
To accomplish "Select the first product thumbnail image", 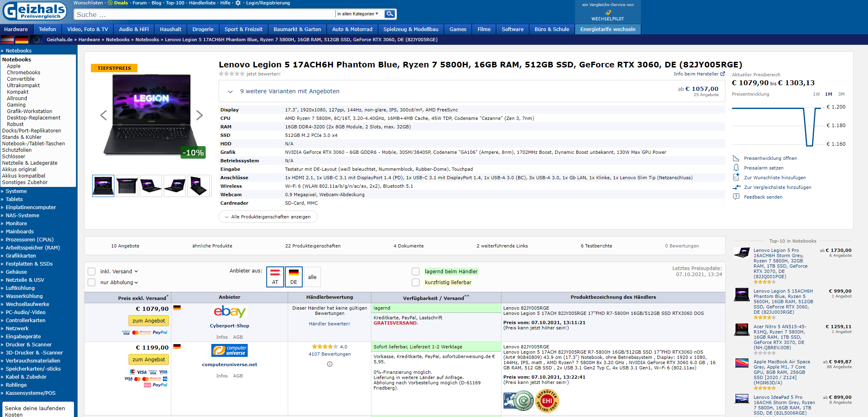I will click(x=103, y=186).
